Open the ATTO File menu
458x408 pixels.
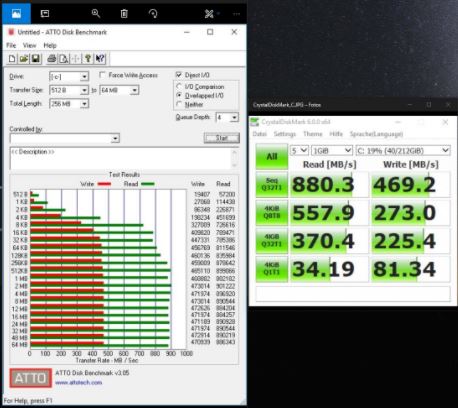coord(11,45)
